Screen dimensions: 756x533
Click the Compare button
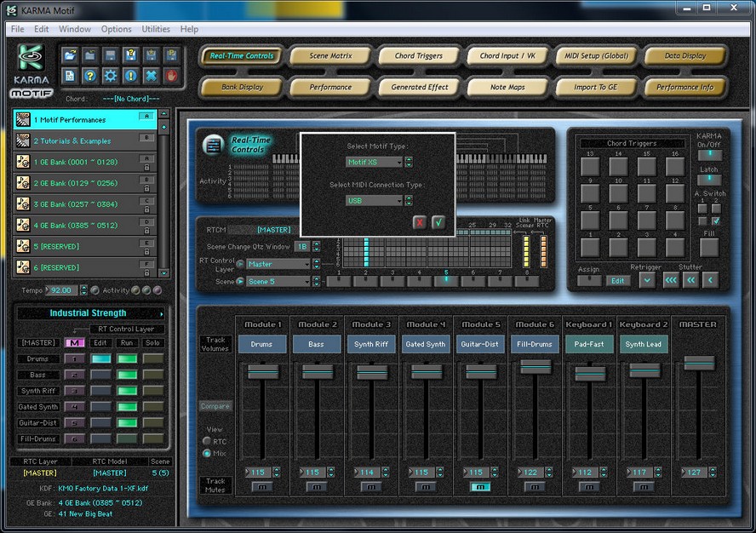pos(215,406)
